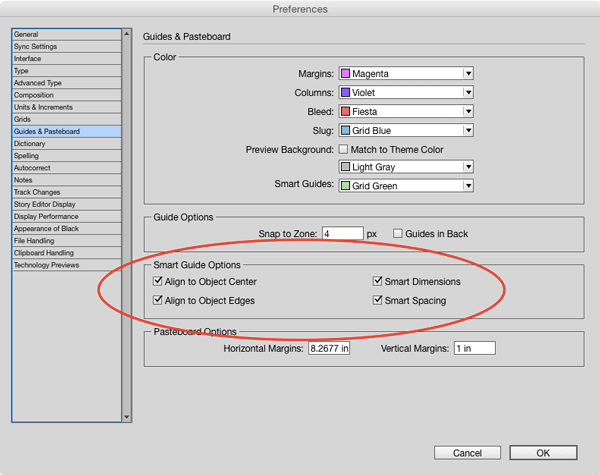Click the Cancel button
The height and width of the screenshot is (475, 600).
pyautogui.click(x=467, y=453)
